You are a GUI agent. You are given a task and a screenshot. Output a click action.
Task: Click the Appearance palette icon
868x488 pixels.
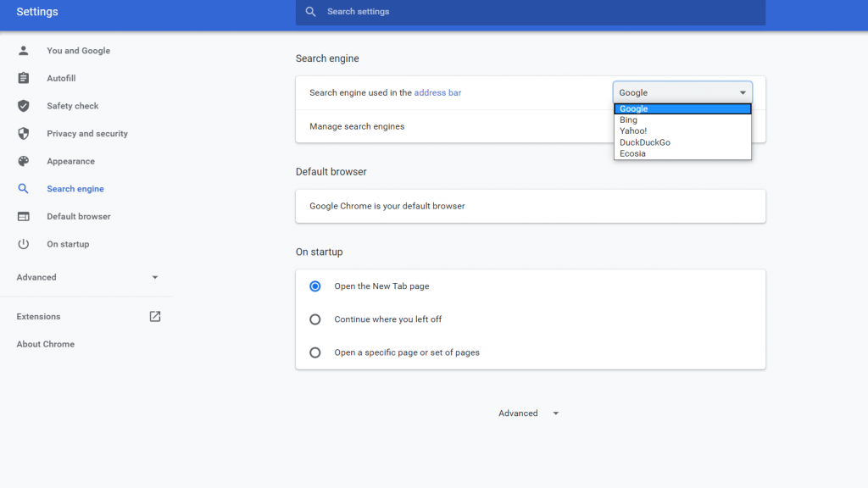pos(24,161)
